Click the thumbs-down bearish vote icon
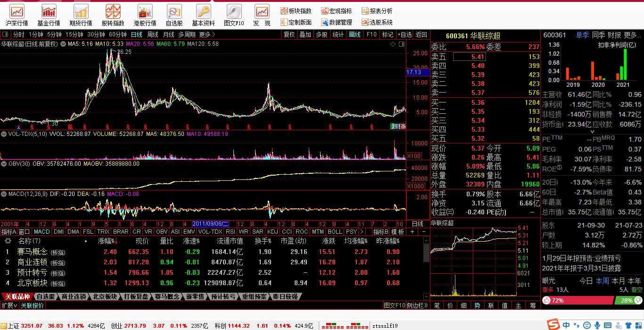 637,301
